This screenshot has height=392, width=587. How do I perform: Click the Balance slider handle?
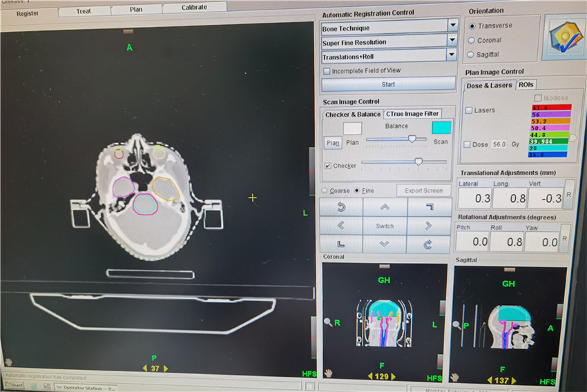pos(412,139)
